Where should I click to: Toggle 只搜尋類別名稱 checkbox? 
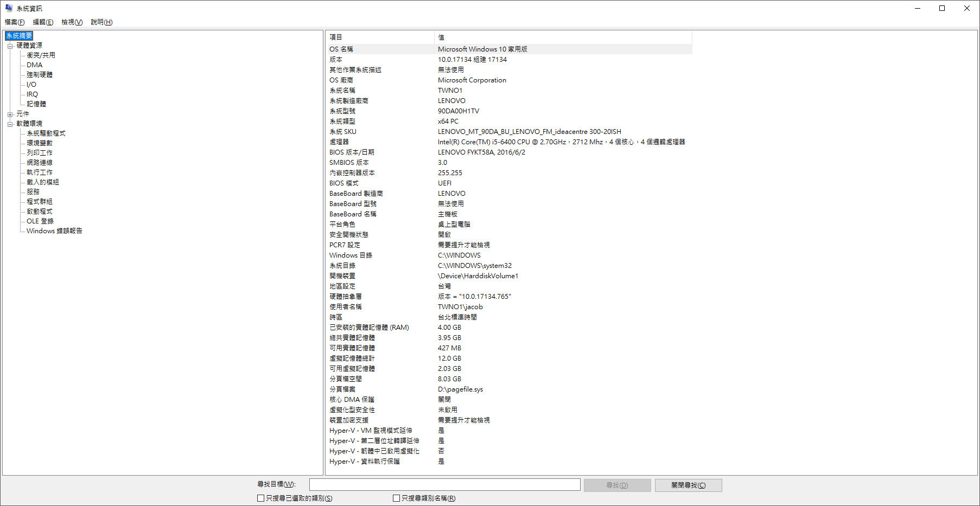pos(396,498)
